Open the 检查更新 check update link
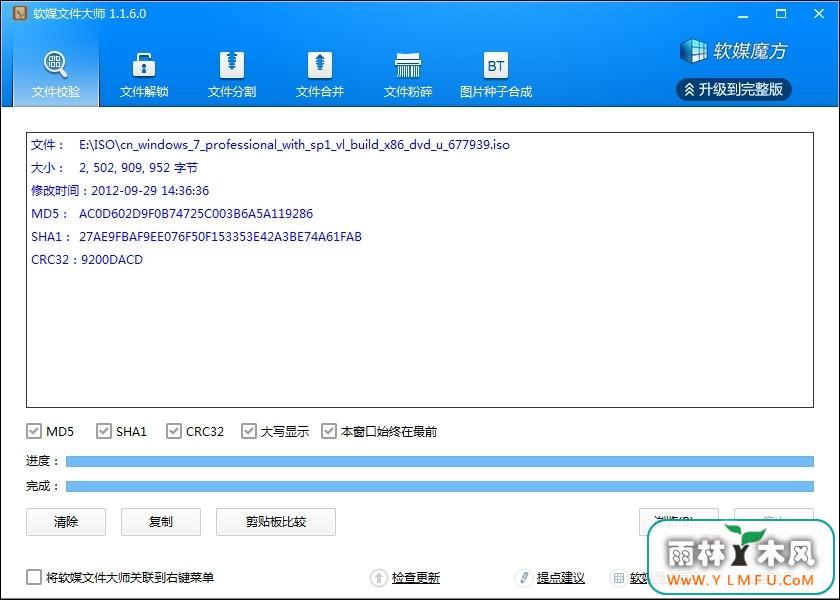This screenshot has width=840, height=600. coord(416,578)
